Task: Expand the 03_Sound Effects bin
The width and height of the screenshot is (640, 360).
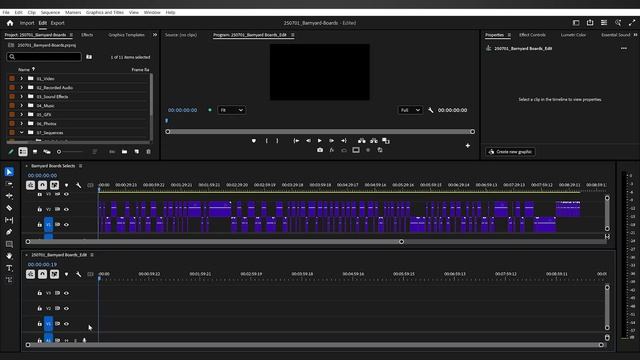Action: pyautogui.click(x=22, y=97)
